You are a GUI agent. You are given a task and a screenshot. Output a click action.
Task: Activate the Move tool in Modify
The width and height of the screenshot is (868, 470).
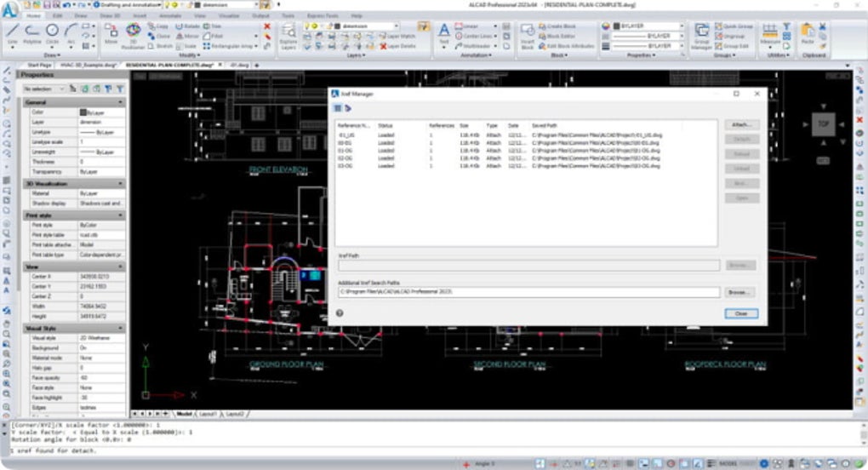tap(111, 34)
